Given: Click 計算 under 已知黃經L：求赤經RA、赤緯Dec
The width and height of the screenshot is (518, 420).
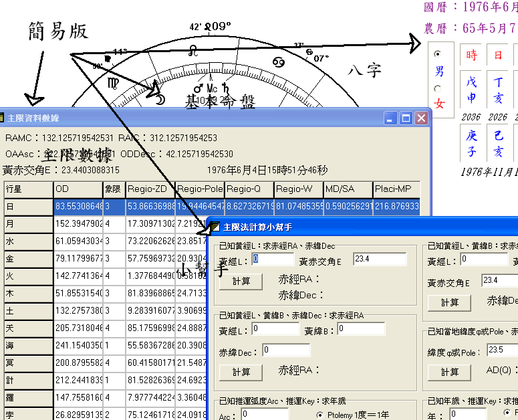Looking at the screenshot, I should pyautogui.click(x=241, y=282).
